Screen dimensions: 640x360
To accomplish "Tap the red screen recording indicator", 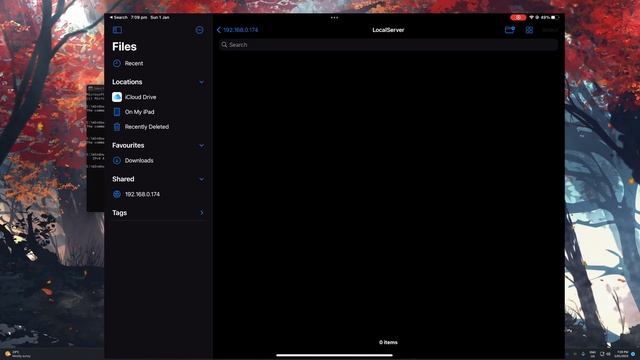I will (x=518, y=18).
